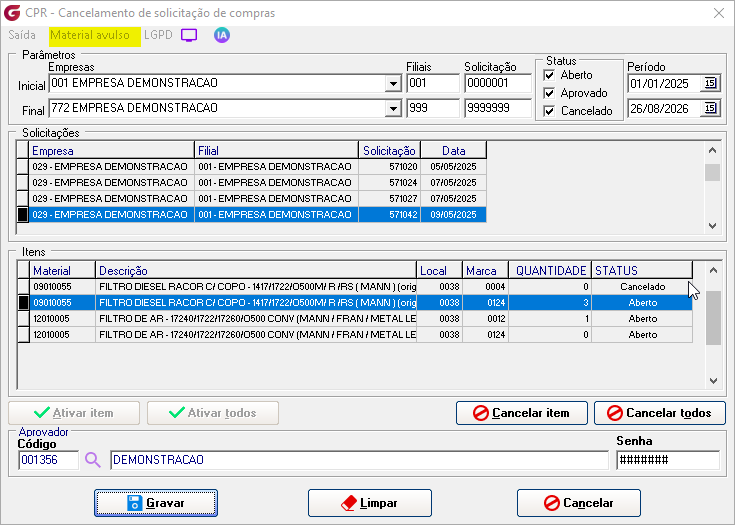Screen dimensions: 735x525
Task: Click the Cancelar item button
Action: tap(522, 413)
